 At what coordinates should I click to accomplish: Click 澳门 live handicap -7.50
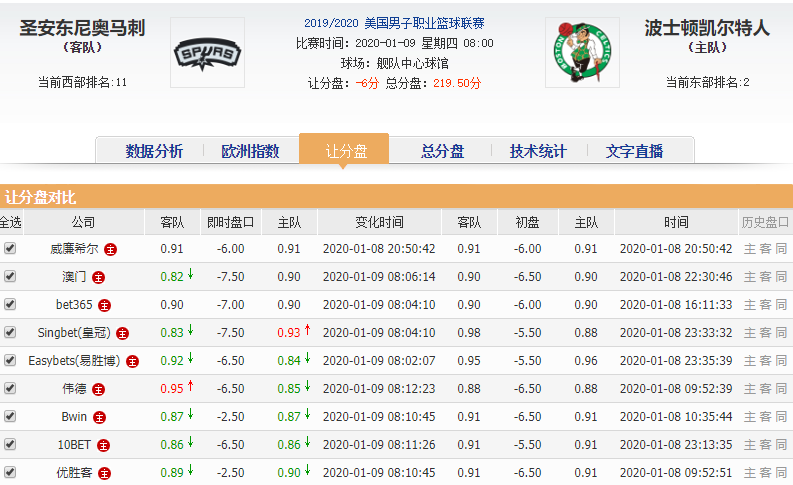(x=231, y=277)
